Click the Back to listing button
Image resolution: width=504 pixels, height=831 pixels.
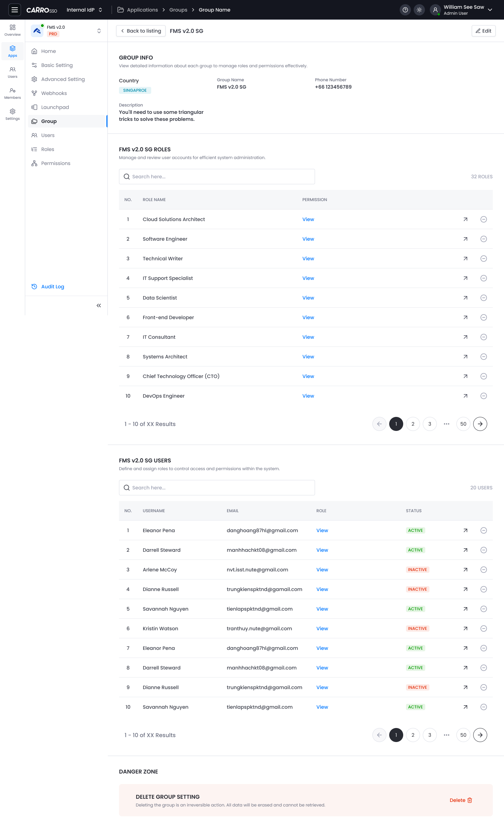pos(141,31)
